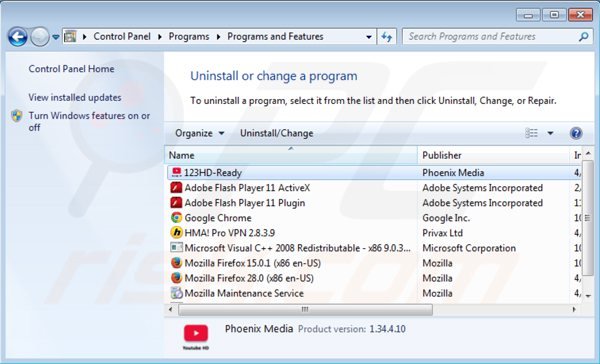
Task: Click the change view icon
Action: [531, 133]
